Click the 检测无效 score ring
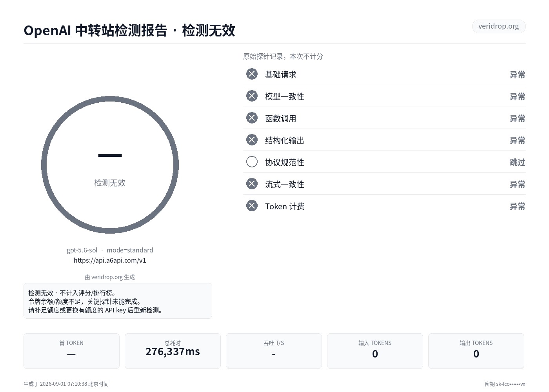Screen dimensions: 549x392 [110, 165]
